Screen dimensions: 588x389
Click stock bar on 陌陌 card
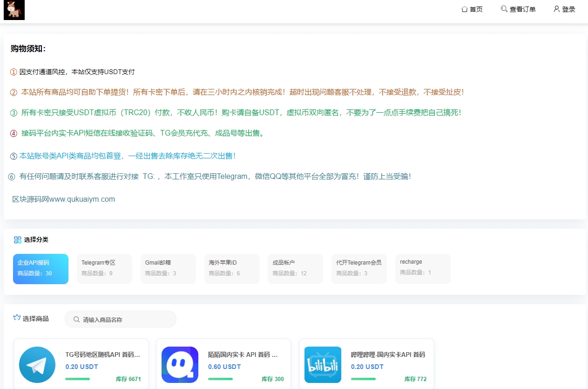point(220,379)
